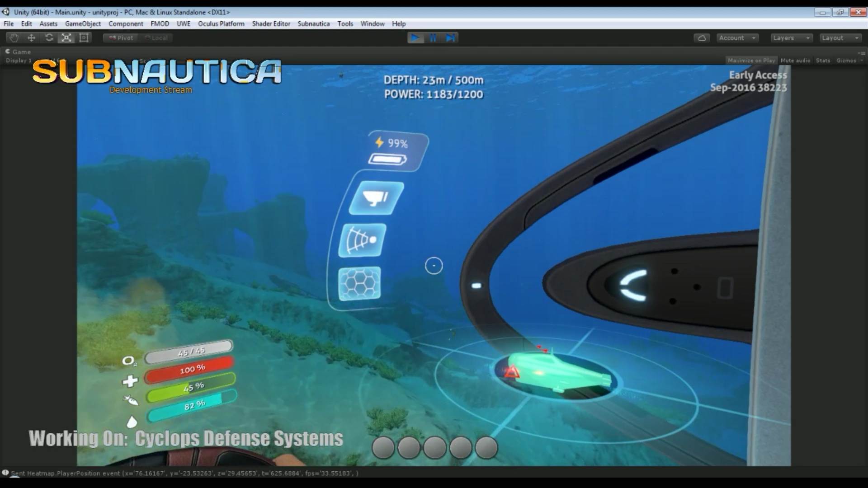868x488 pixels.
Task: Open the Layers dropdown
Action: [x=791, y=38]
